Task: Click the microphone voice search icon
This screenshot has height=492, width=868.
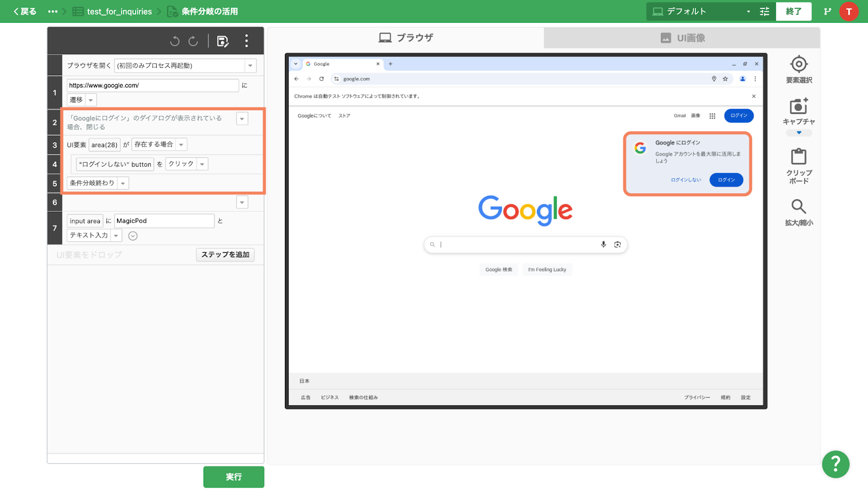Action: pos(603,245)
